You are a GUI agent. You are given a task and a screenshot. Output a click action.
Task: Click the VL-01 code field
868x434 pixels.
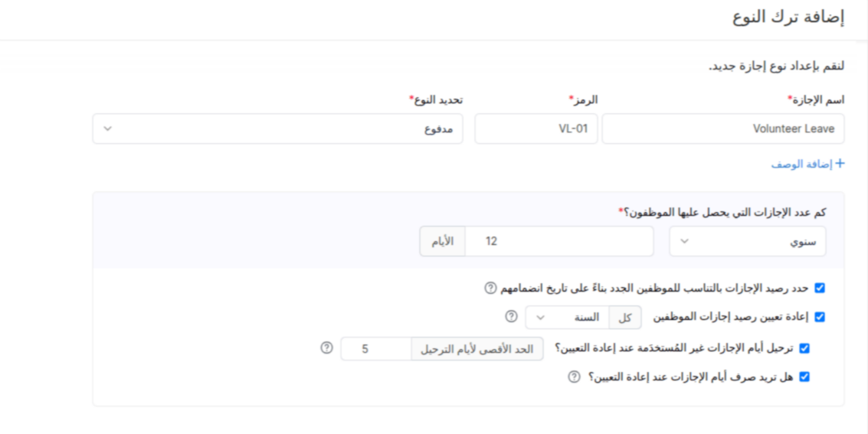click(x=536, y=129)
